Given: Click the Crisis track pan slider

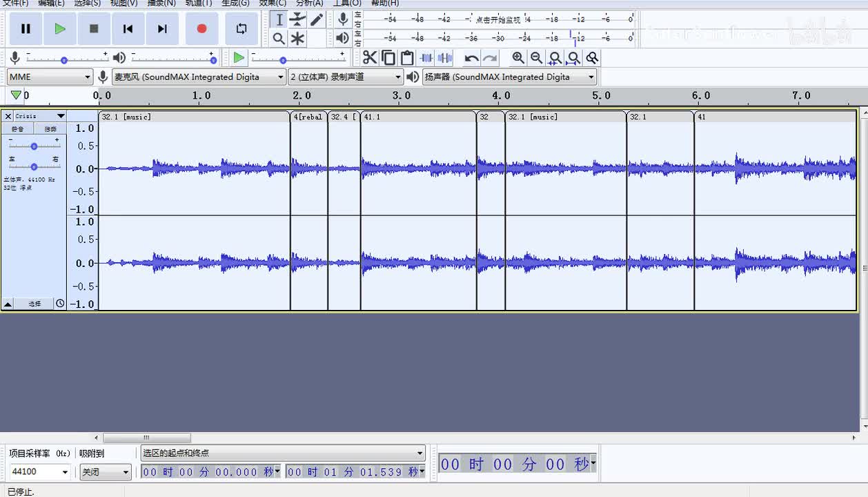Looking at the screenshot, I should tap(34, 166).
